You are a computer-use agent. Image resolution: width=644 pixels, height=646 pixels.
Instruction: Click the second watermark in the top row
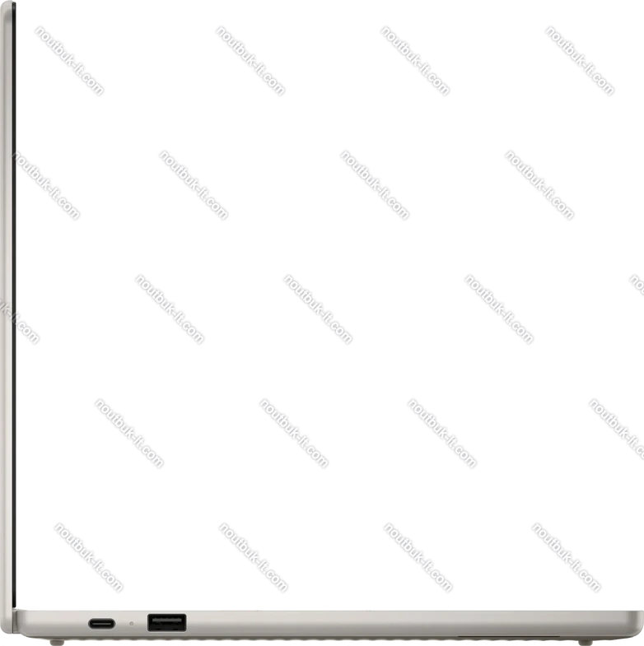point(250,62)
